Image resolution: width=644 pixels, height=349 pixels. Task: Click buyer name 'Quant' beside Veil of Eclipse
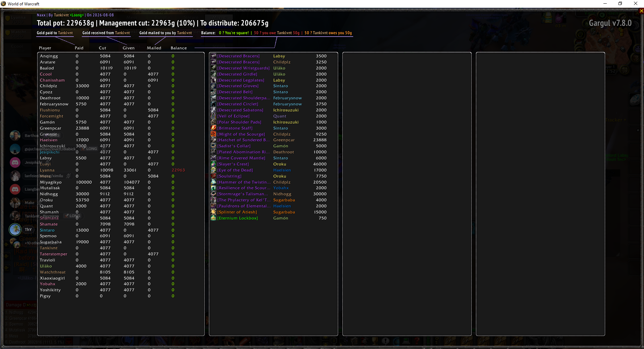click(280, 116)
